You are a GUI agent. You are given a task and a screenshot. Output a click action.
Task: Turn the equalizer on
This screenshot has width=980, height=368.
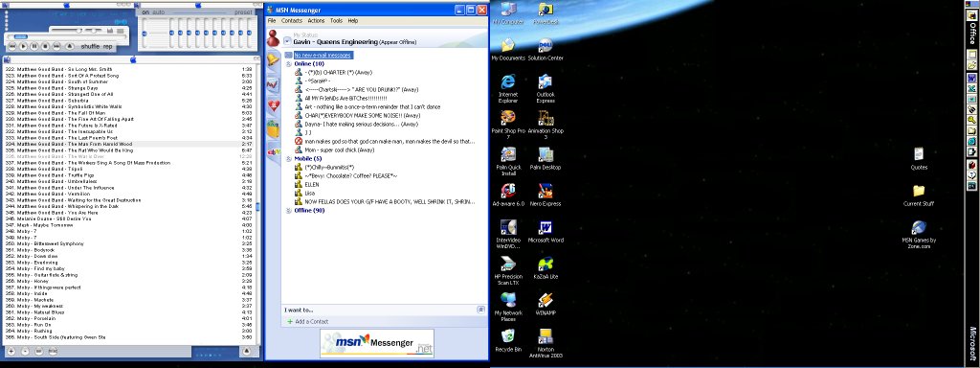pos(145,11)
